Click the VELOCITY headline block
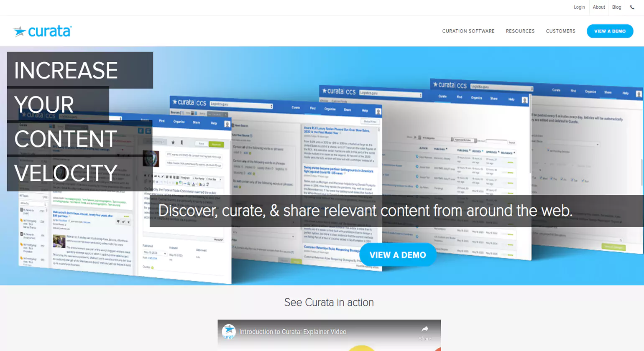The height and width of the screenshot is (351, 644). [66, 173]
